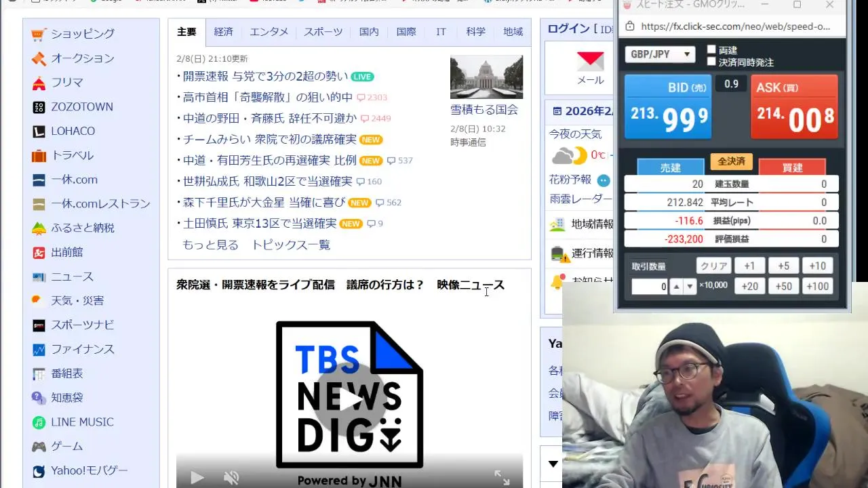
Task: Click the 出前館 icon
Action: tap(39, 252)
